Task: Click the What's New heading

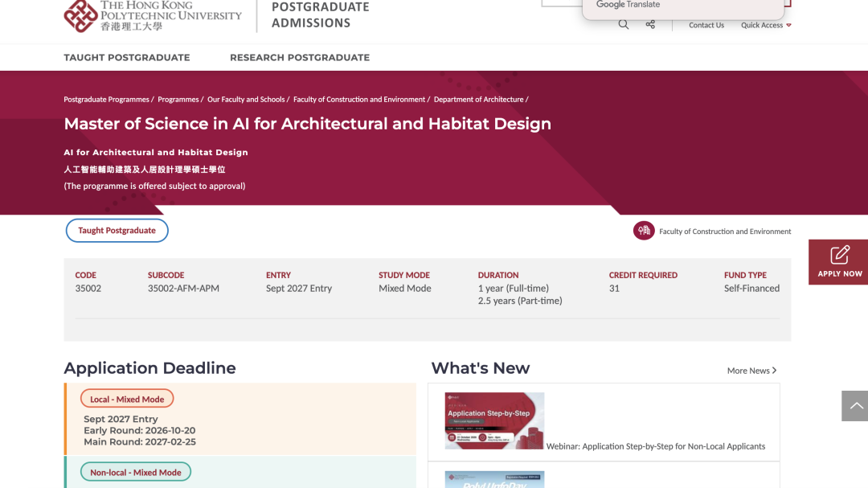Action: pos(481,368)
